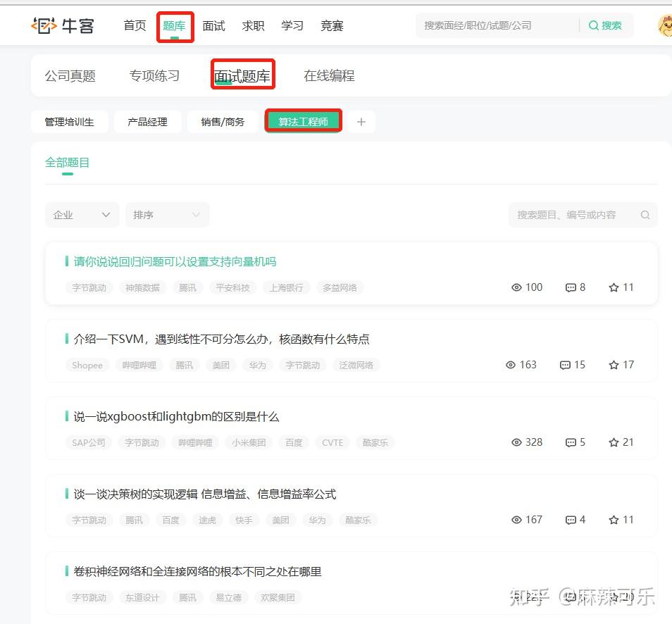
Task: Click 上海银行 company tag
Action: pos(286,287)
